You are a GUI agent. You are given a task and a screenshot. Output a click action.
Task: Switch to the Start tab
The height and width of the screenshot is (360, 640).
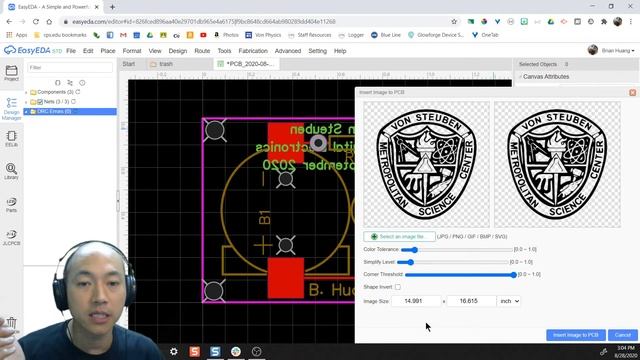click(129, 64)
